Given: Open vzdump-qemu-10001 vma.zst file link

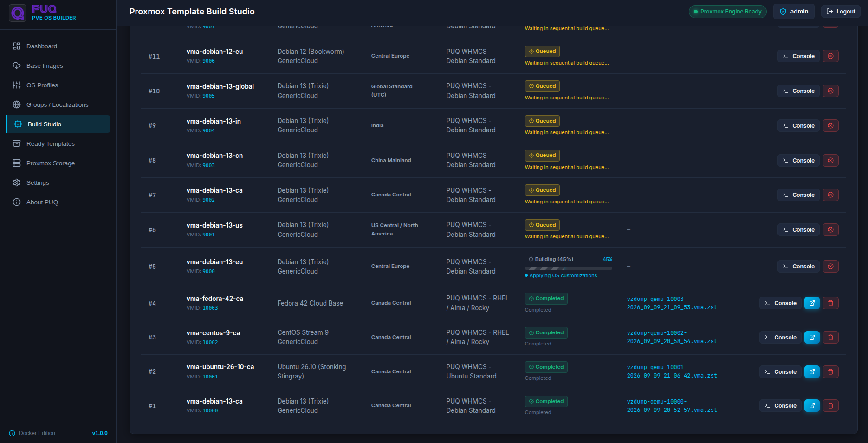Looking at the screenshot, I should pos(672,371).
